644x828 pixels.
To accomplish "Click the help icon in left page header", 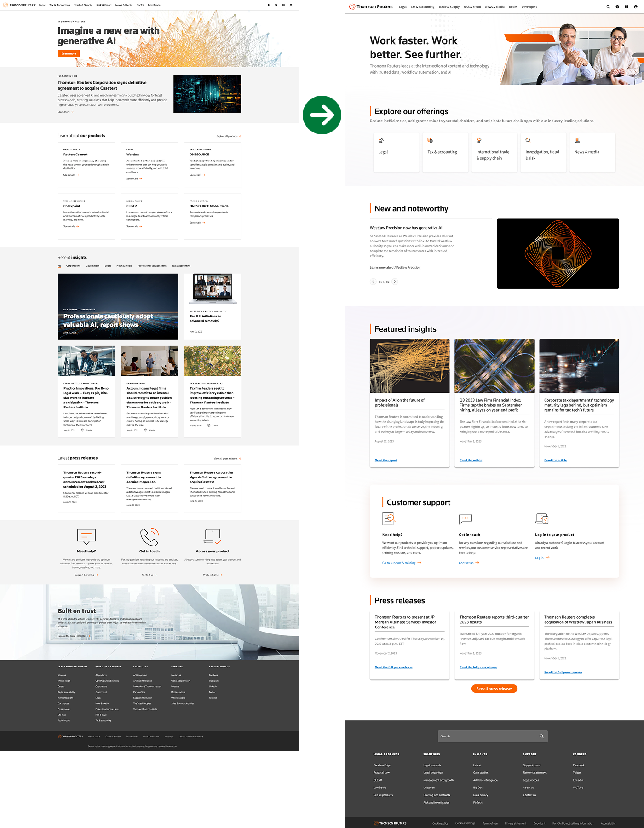I will pyautogui.click(x=269, y=5).
